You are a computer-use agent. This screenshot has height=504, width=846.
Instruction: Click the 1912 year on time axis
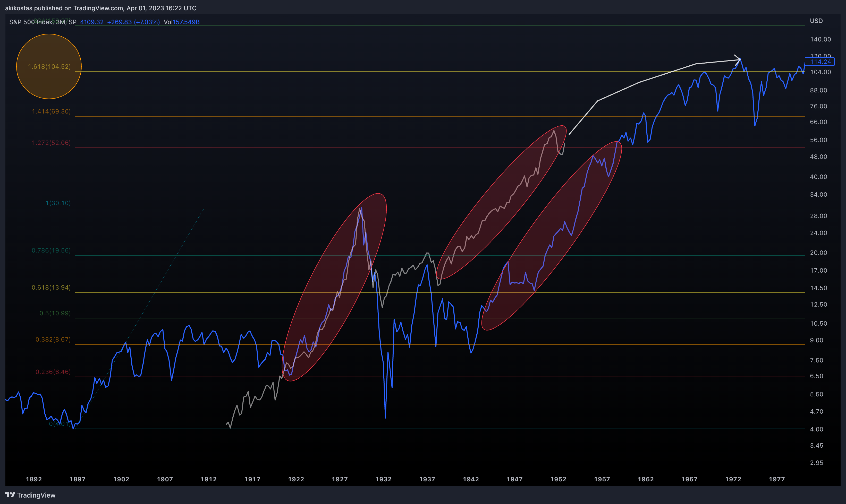[209, 479]
